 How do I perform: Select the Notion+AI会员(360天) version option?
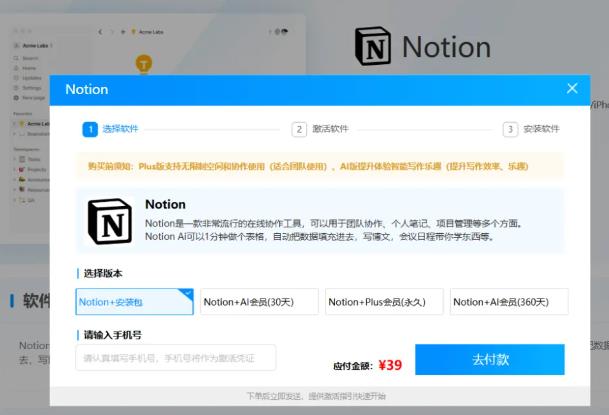(509, 302)
